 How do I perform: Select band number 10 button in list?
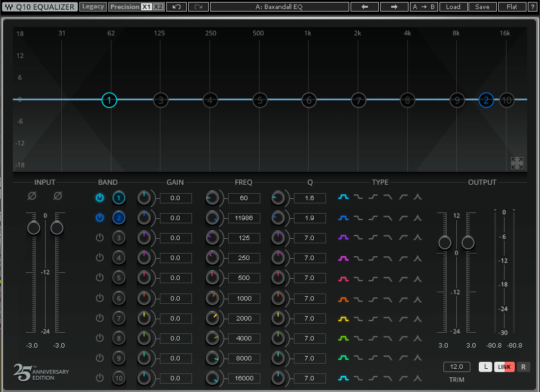[x=119, y=378]
